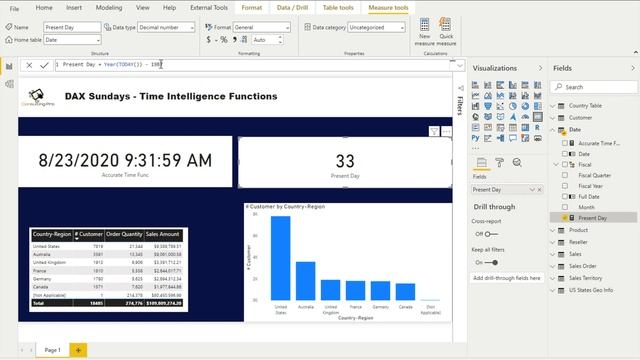This screenshot has height=360, width=640.
Task: Check the Fiscal hierarchy checkbox
Action: (565, 164)
